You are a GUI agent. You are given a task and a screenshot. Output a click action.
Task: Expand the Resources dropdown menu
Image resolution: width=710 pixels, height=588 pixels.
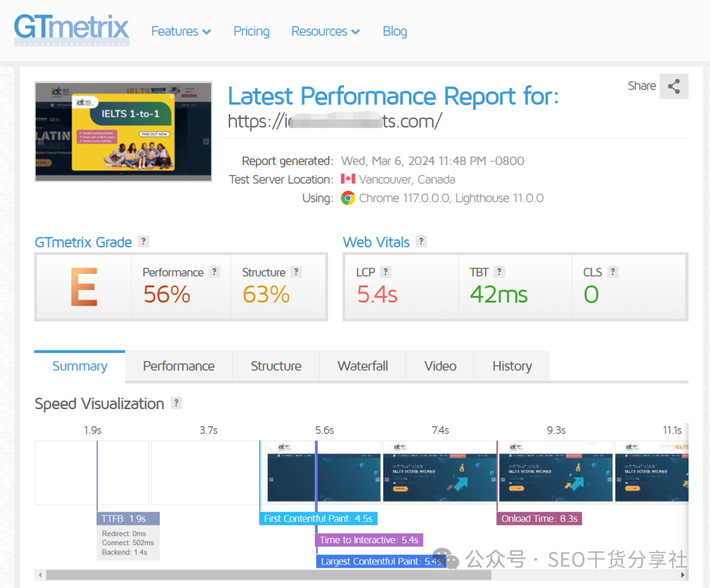325,32
